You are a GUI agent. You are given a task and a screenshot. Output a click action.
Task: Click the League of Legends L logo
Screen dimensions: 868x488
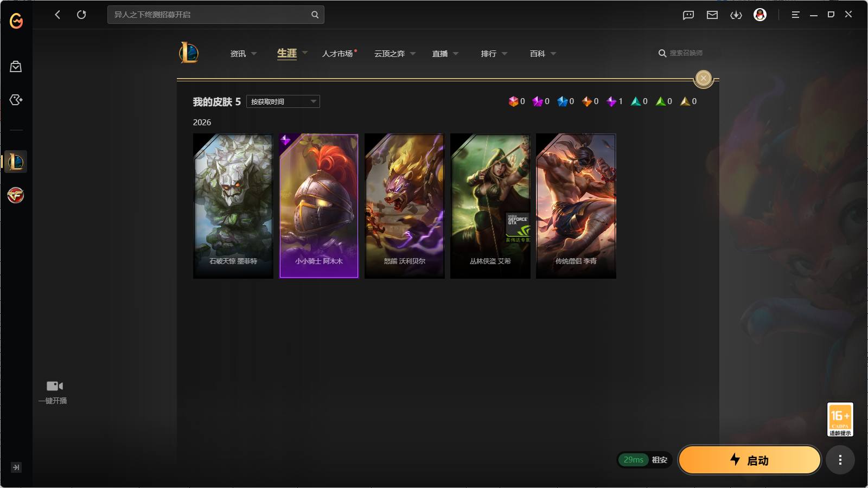pyautogui.click(x=189, y=53)
